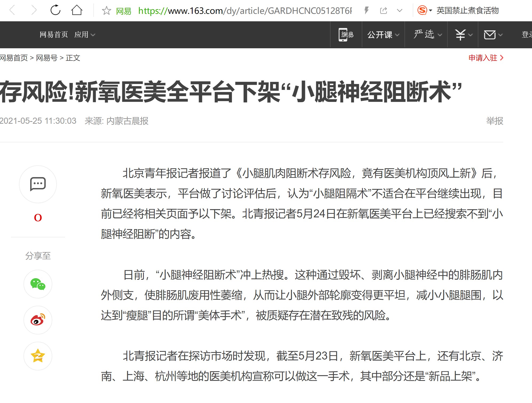Share article to WeChat
This screenshot has width=532, height=403.
click(38, 284)
